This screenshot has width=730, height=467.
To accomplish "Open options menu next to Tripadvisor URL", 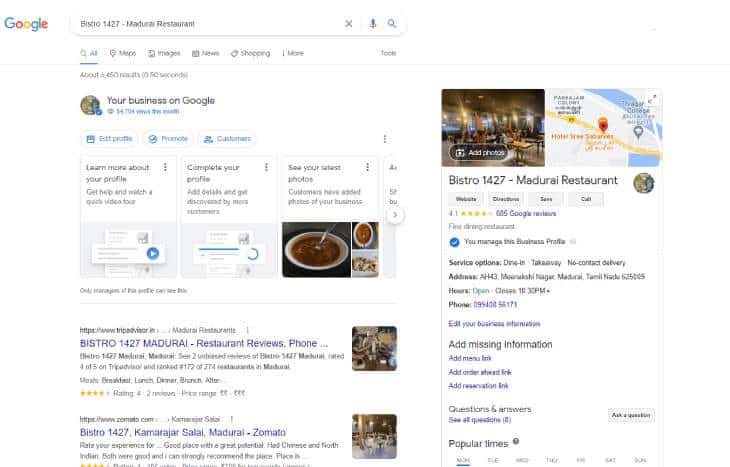I will (x=247, y=330).
